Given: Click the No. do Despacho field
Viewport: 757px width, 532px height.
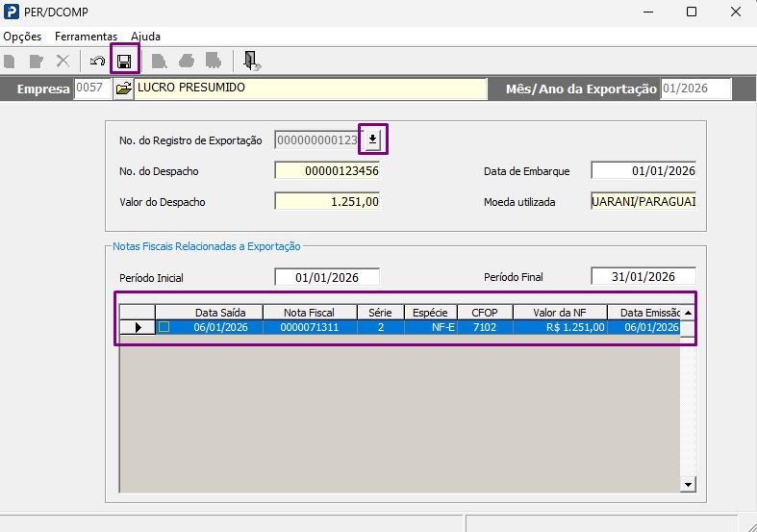Looking at the screenshot, I should tap(327, 171).
